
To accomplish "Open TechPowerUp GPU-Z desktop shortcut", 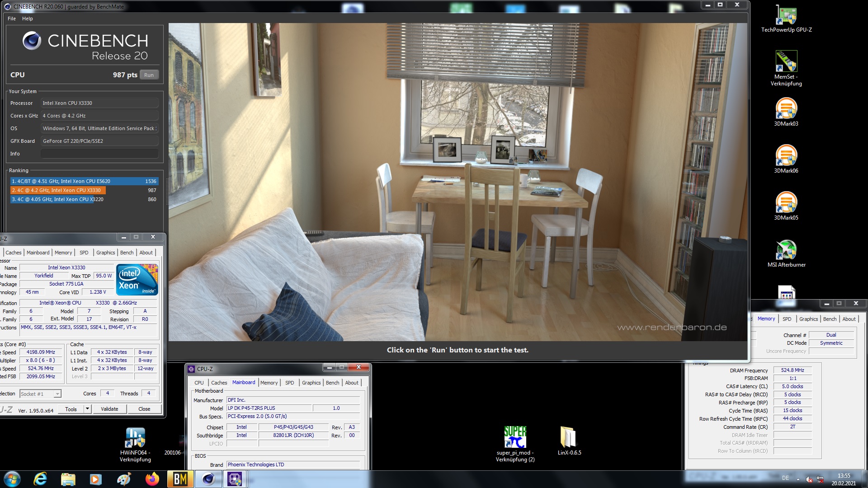I will (x=786, y=19).
